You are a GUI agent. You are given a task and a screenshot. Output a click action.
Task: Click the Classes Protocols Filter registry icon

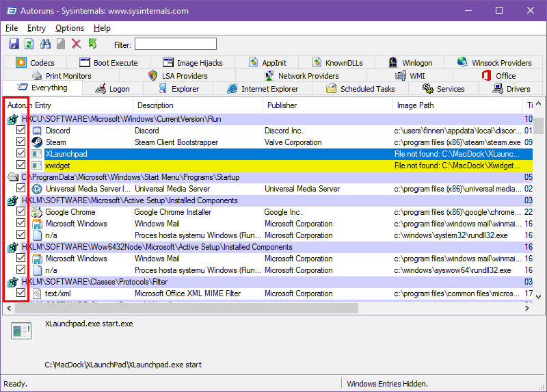(x=13, y=282)
